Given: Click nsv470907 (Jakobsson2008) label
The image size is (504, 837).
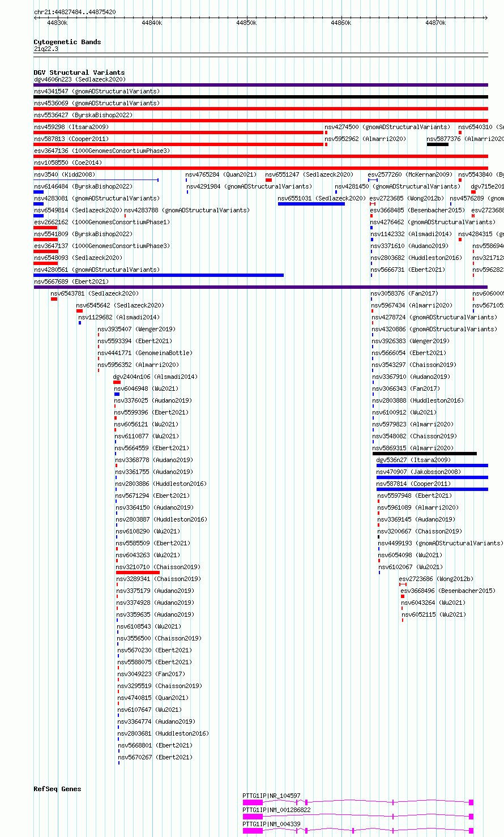Looking at the screenshot, I should click(x=418, y=472).
